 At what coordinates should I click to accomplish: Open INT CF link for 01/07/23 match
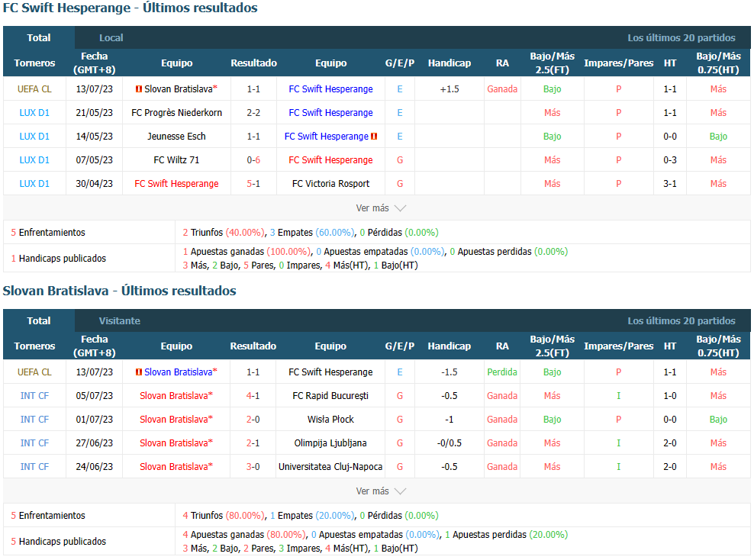click(x=34, y=419)
